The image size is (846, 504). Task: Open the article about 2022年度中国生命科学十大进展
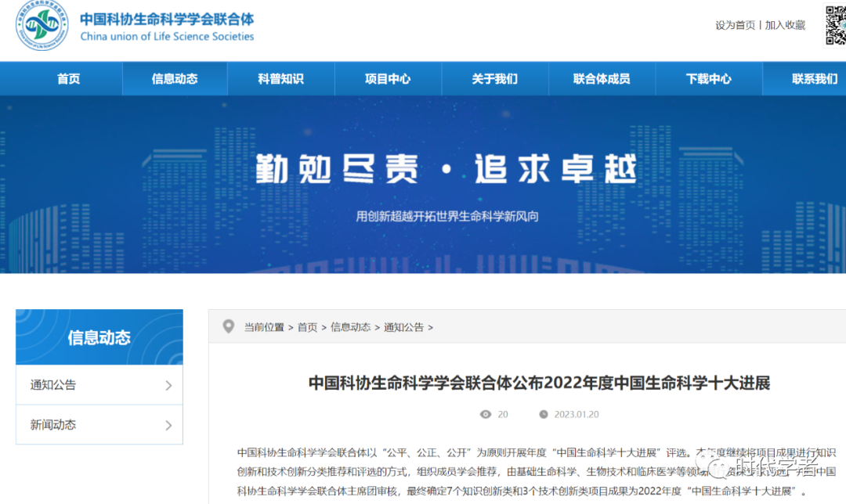540,382
